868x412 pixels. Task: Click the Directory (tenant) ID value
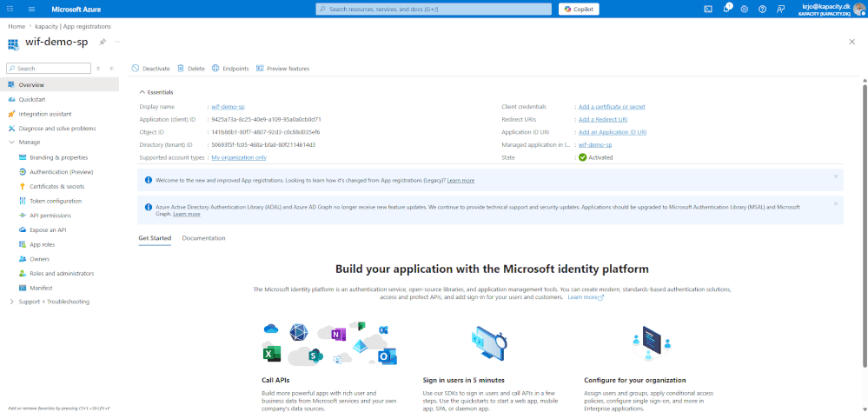pyautogui.click(x=263, y=144)
